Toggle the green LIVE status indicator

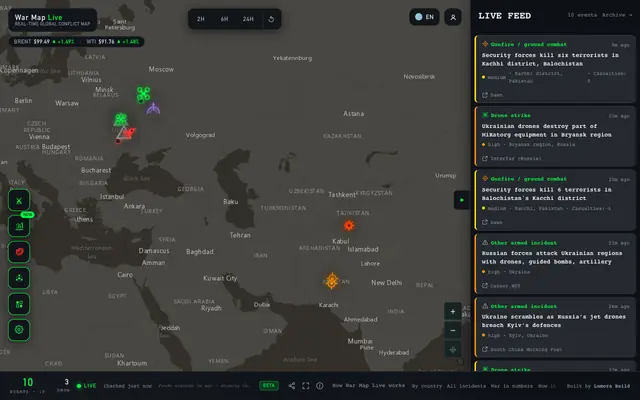point(87,386)
